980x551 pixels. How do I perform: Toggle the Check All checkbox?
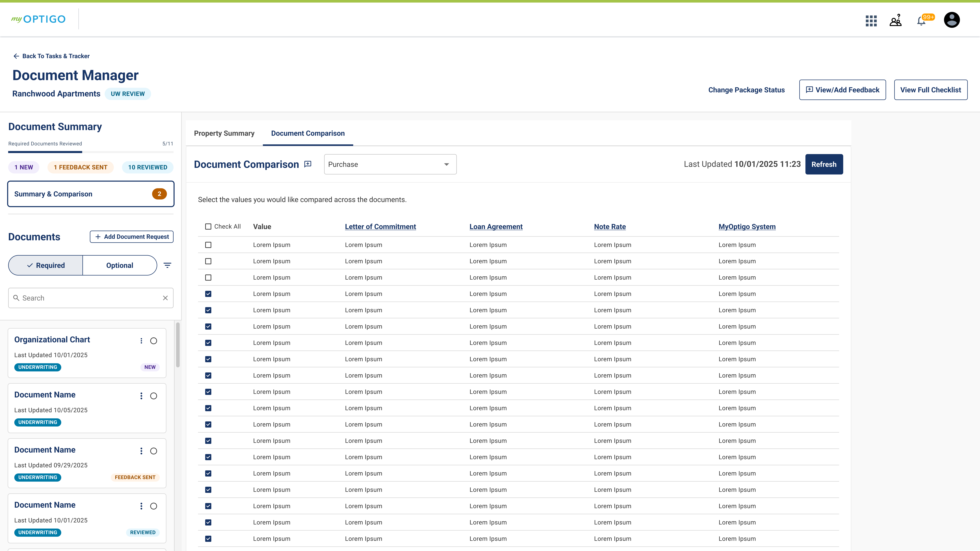(x=208, y=227)
